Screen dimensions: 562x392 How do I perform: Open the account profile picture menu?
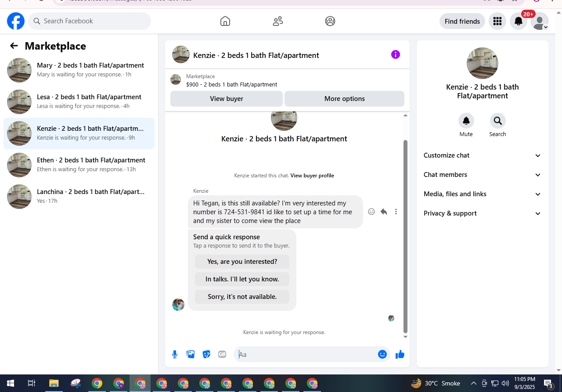click(540, 21)
